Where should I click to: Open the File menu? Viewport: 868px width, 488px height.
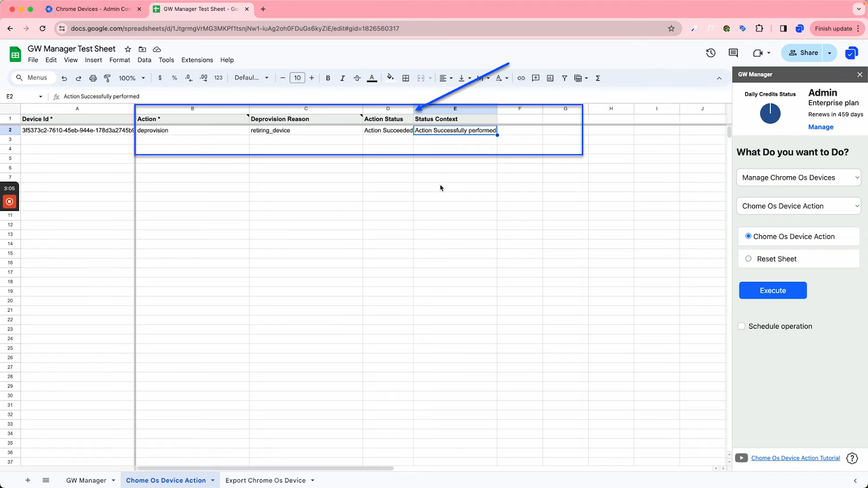coord(33,60)
